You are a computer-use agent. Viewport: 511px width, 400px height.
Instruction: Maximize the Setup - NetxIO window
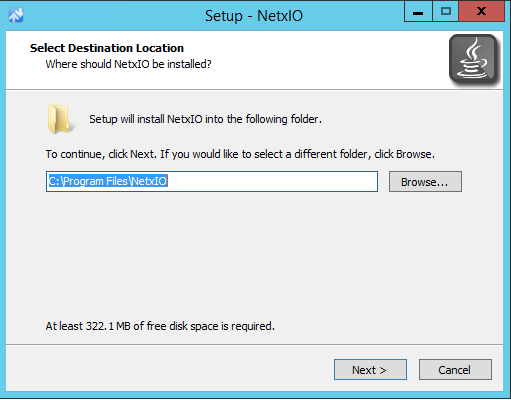[446, 12]
